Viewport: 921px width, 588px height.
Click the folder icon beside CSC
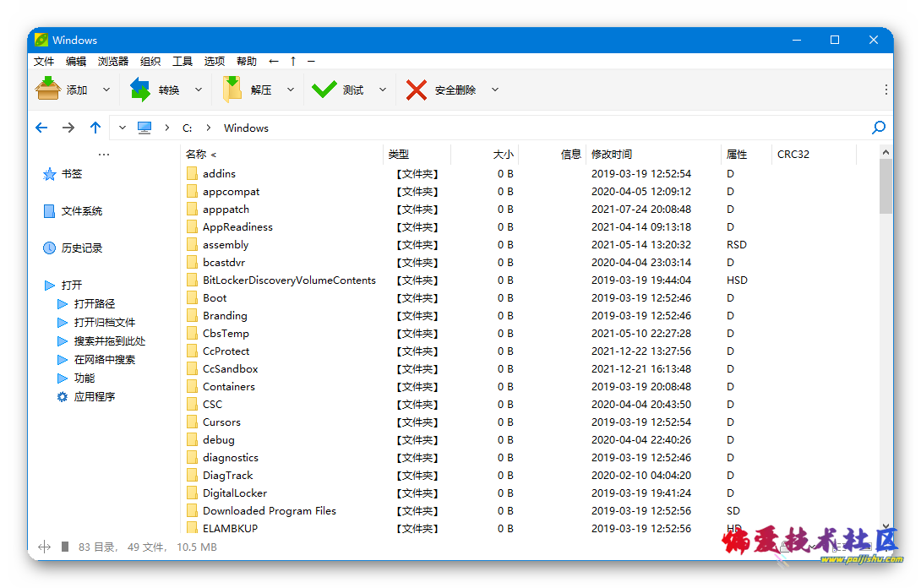point(192,404)
